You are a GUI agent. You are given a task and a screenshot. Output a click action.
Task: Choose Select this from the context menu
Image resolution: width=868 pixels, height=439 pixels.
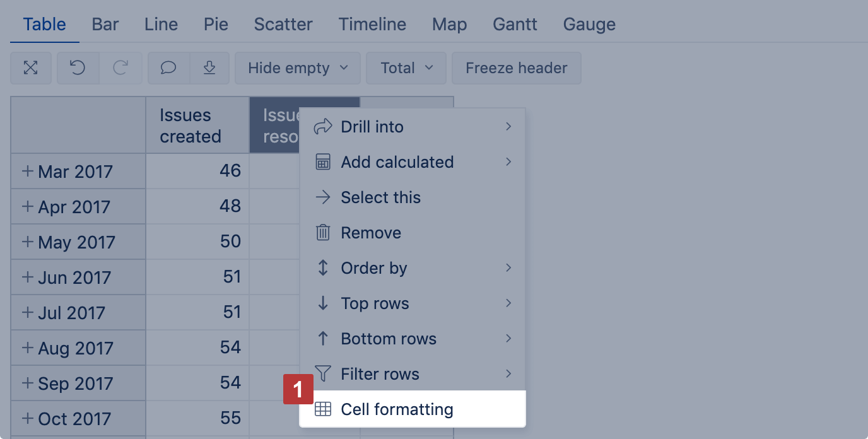tap(380, 197)
